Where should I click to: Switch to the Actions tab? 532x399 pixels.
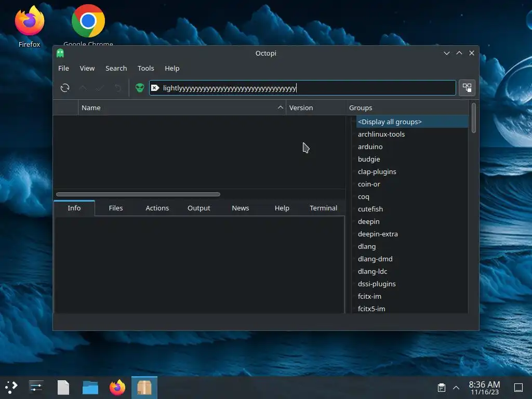coord(157,208)
